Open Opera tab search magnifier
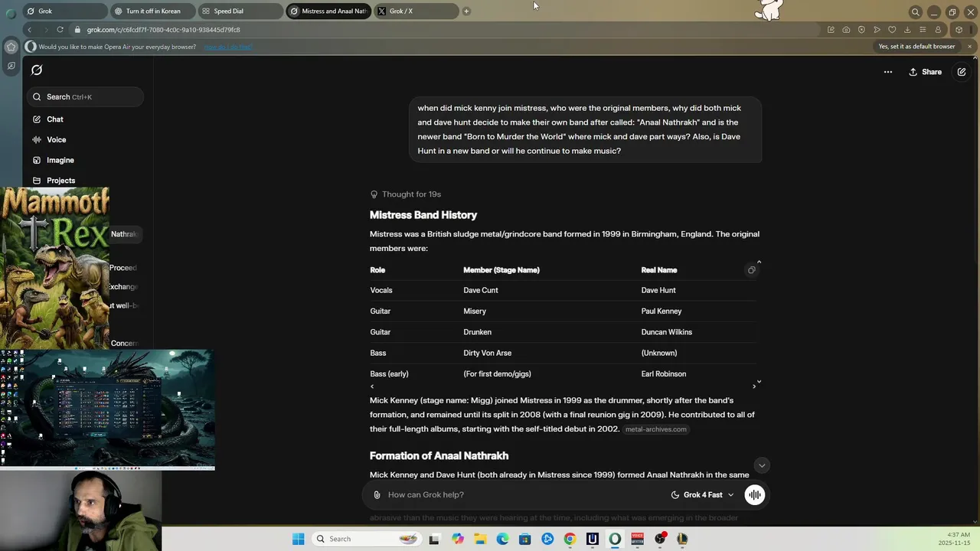 915,11
